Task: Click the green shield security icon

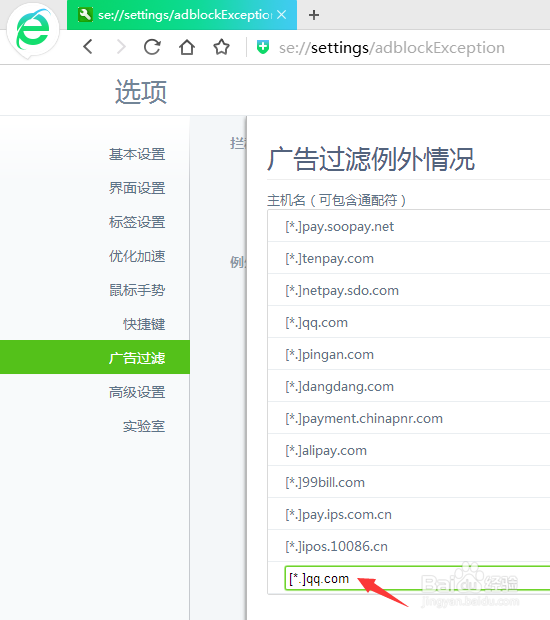Action: tap(263, 47)
